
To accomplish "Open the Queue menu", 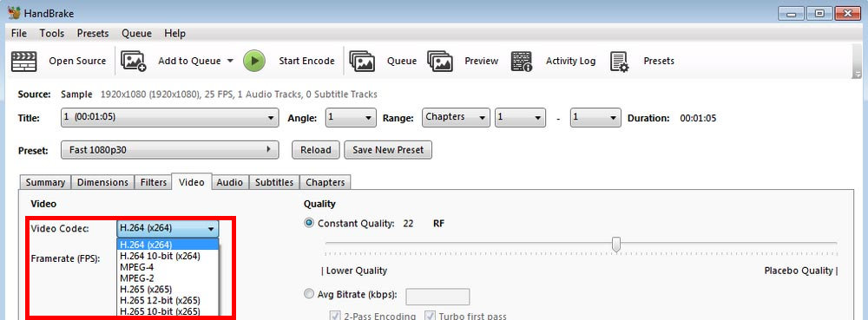I will click(137, 34).
